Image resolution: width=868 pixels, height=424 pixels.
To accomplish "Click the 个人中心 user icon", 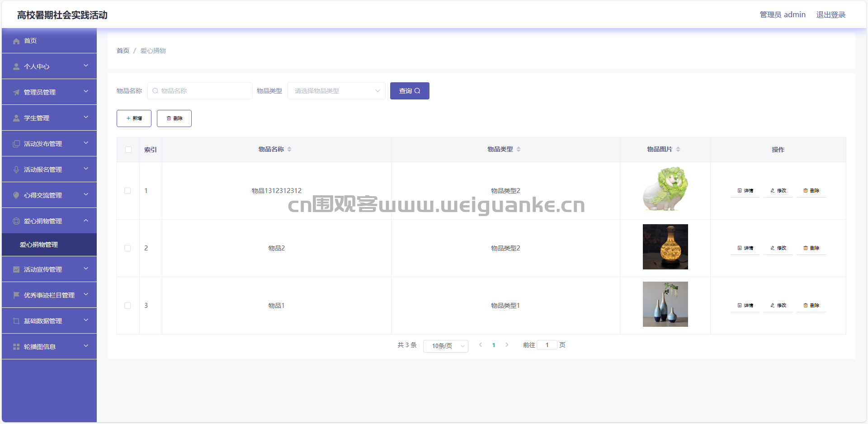I will click(x=16, y=67).
